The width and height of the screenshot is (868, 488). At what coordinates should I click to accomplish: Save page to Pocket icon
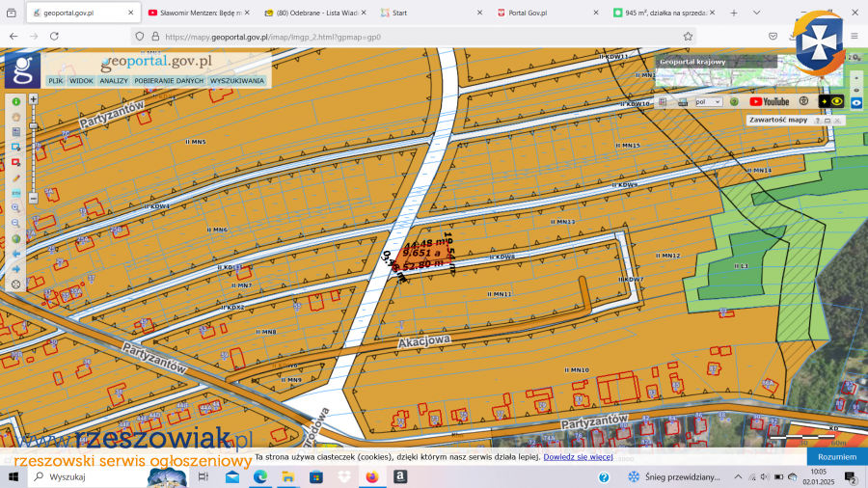coord(773,37)
